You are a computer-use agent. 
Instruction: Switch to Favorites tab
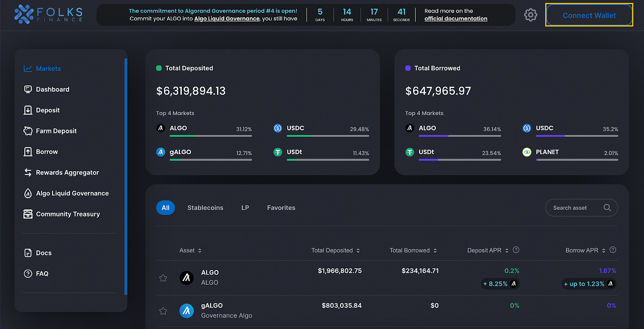click(x=281, y=208)
